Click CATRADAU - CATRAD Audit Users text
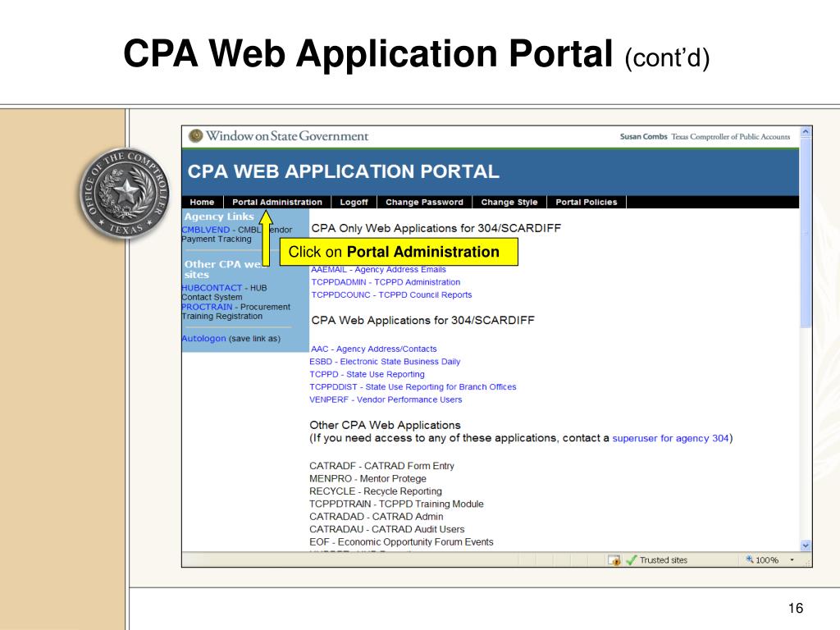The image size is (840, 630). (387, 529)
